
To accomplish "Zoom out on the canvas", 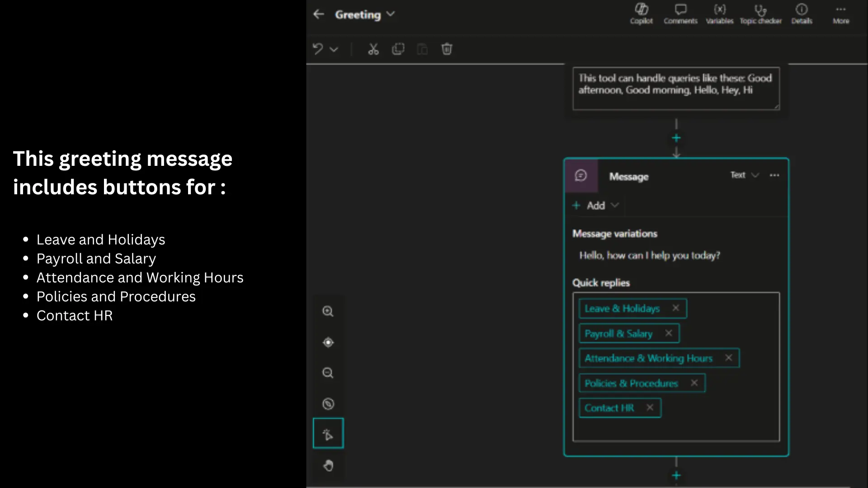I will 328,373.
